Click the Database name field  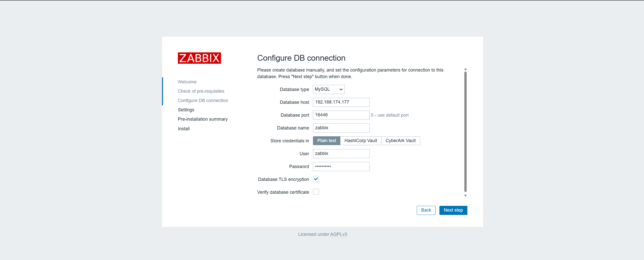(341, 128)
